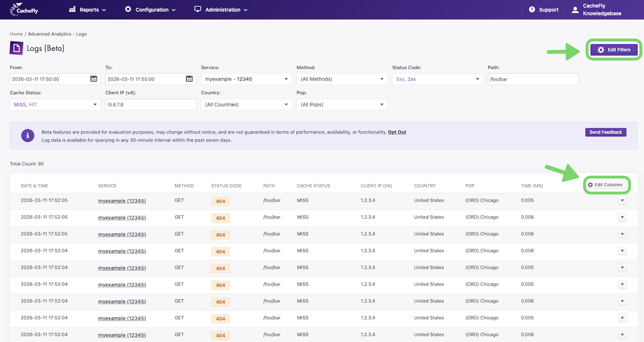Open the Status Code dropdown
Viewport: 644px width, 342px height.
[x=437, y=79]
